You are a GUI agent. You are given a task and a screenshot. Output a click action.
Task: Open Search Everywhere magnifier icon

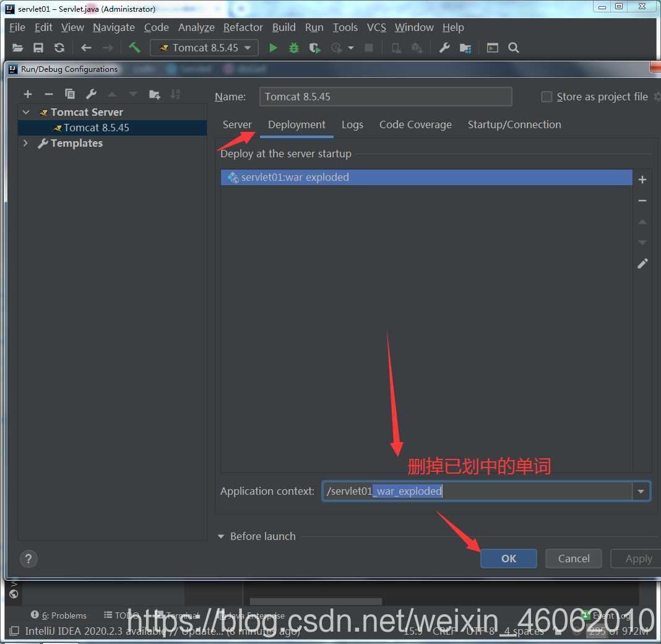point(514,48)
